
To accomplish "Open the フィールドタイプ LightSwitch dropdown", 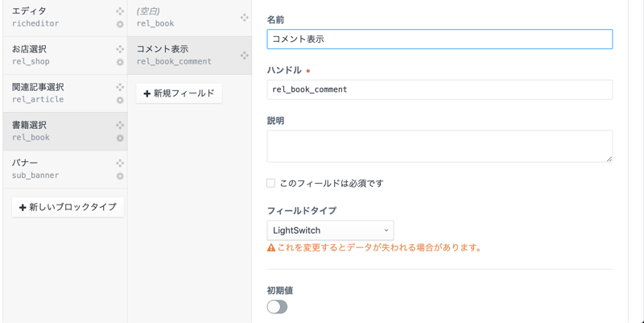I will pos(330,230).
